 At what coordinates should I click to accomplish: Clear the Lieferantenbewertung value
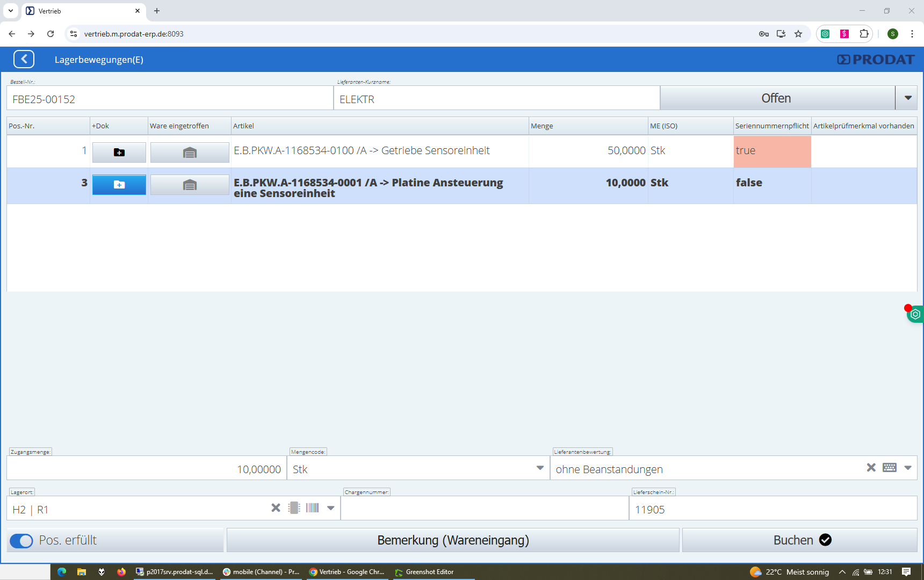pos(871,468)
